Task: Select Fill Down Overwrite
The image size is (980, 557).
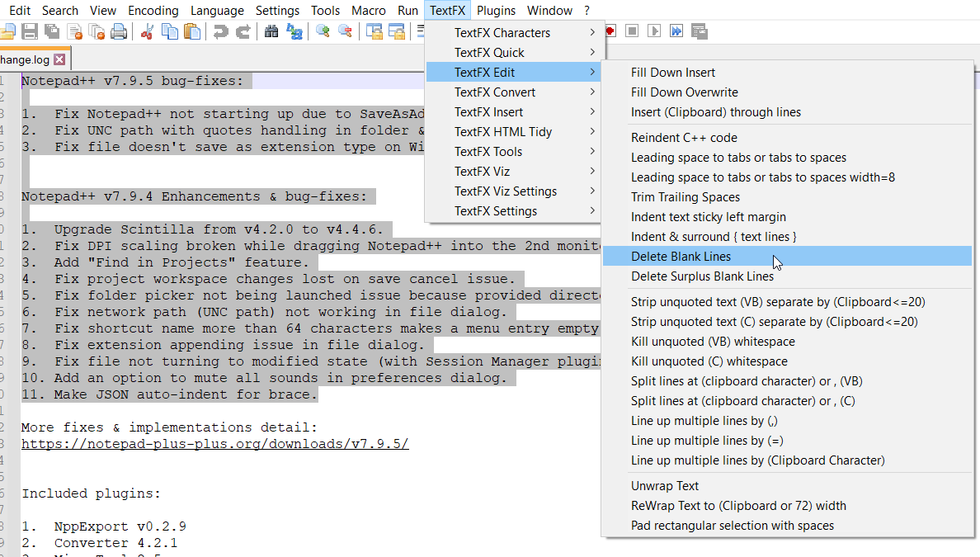Action: pyautogui.click(x=788, y=92)
